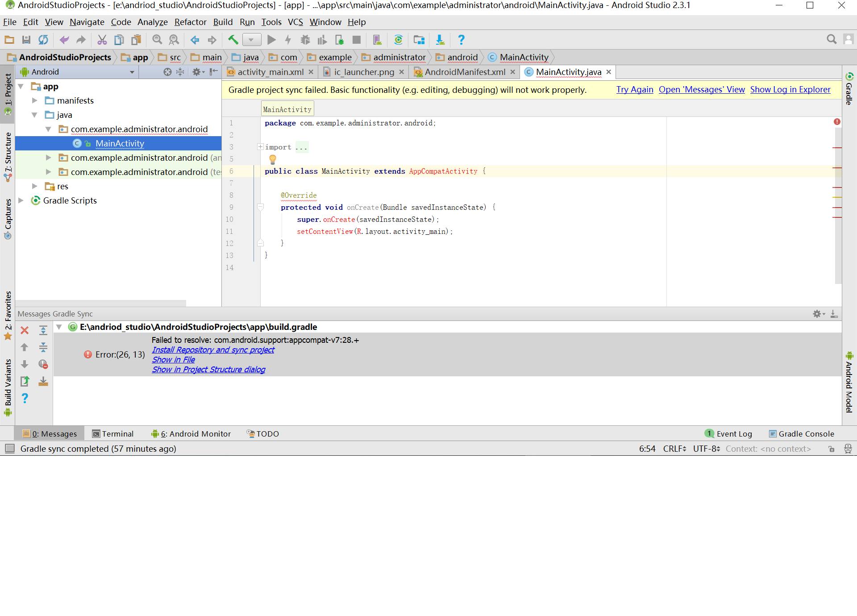The width and height of the screenshot is (857, 616).
Task: Click the Expand All icon in Messages
Action: coord(43,330)
